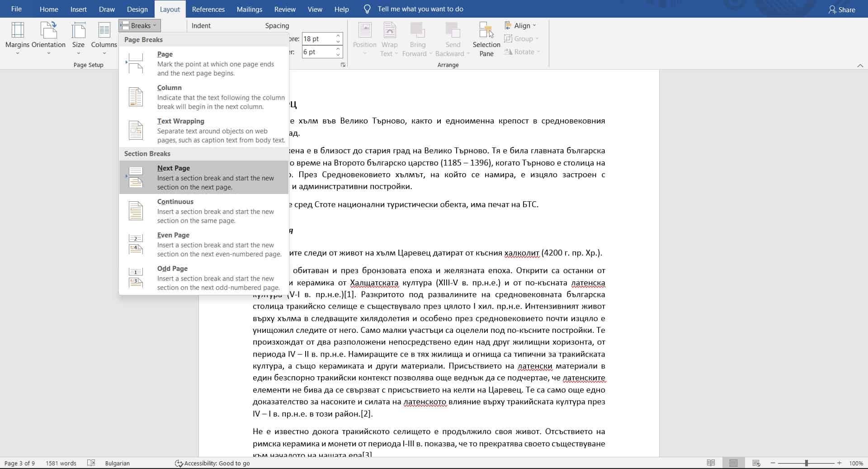Click Page 3 of 9 in status bar
The width and height of the screenshot is (868, 469).
pos(19,463)
